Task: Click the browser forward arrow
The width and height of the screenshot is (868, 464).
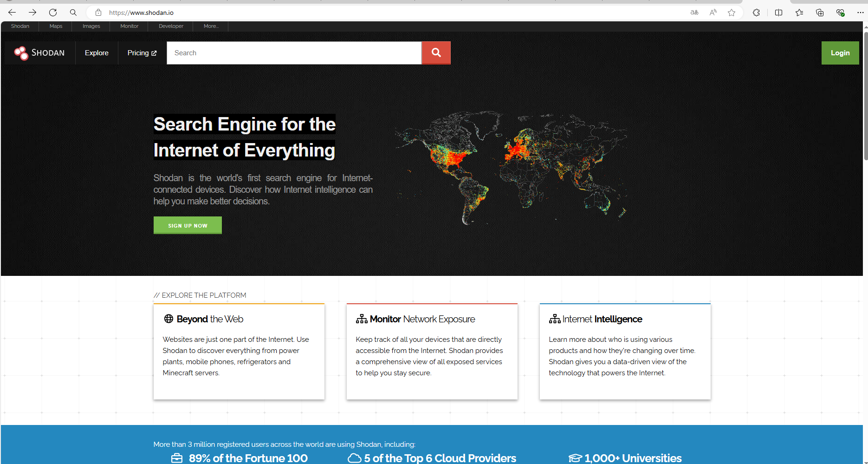Action: tap(32, 13)
